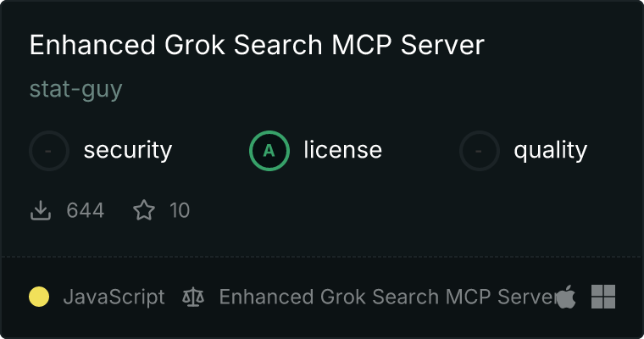Click the license name text in the footer

coord(388,297)
